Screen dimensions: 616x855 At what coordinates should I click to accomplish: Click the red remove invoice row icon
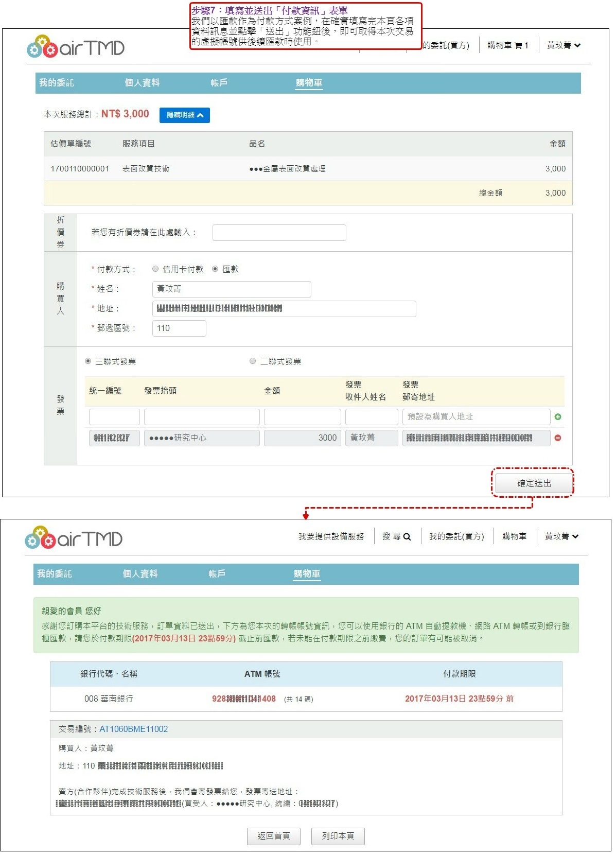(557, 438)
